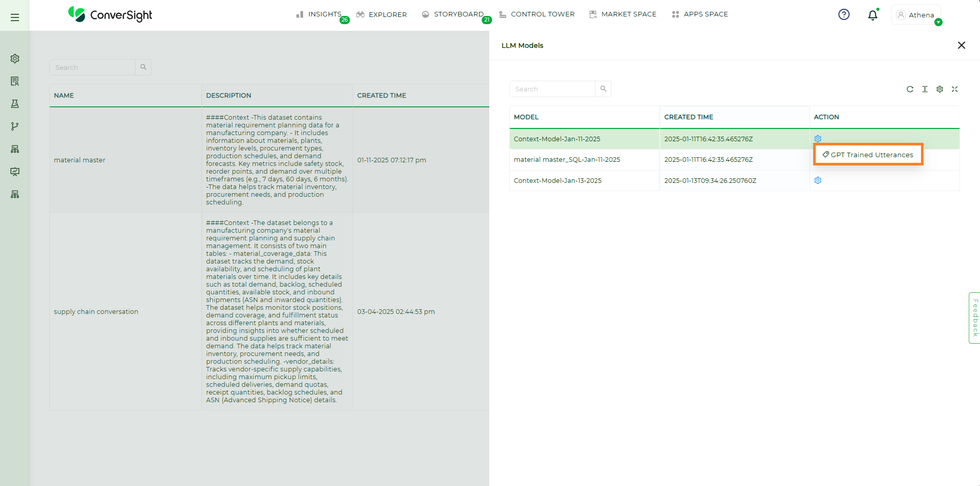Select the Context-Model-Jan-13-2025 row
Viewport: 980px width, 486px height.
click(x=734, y=181)
